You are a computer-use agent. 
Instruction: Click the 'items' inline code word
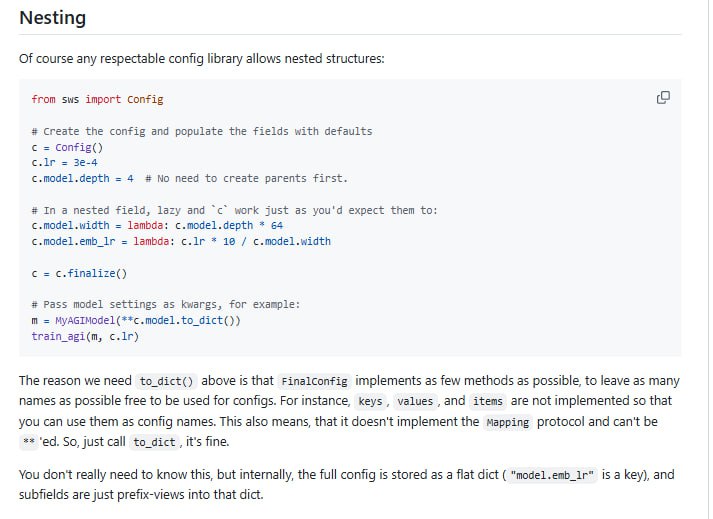488,401
